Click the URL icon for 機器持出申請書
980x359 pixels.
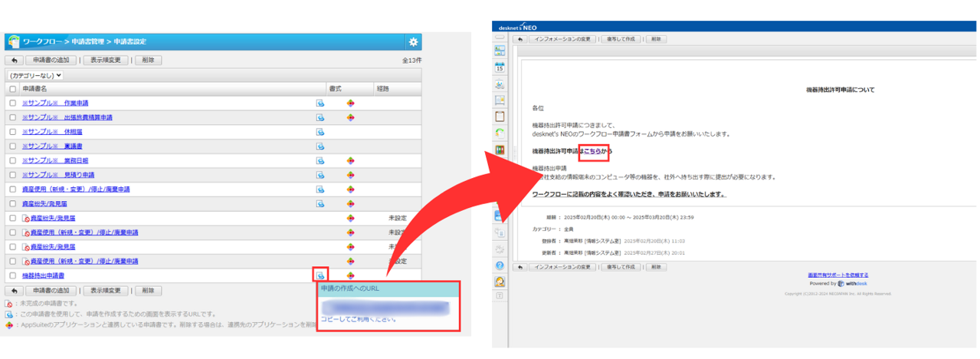(320, 275)
